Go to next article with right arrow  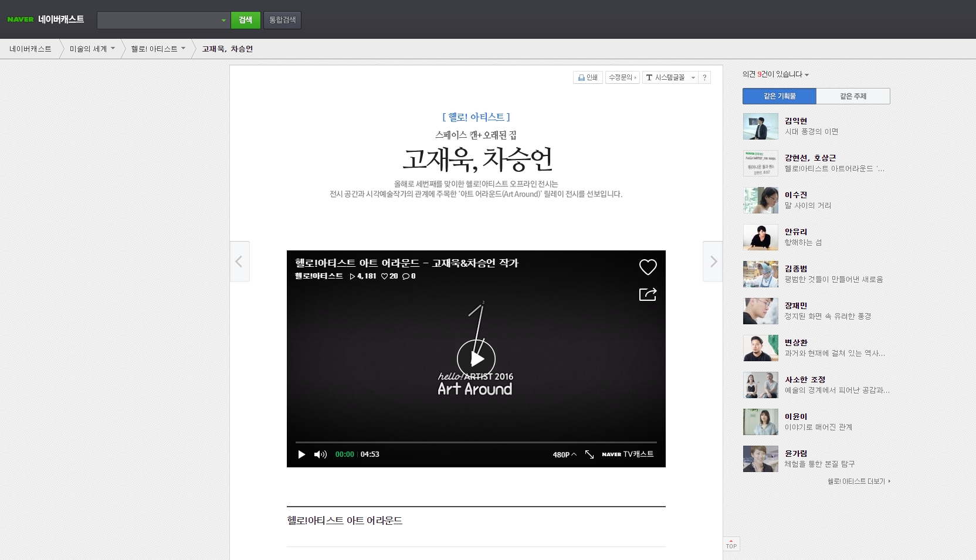coord(713,262)
